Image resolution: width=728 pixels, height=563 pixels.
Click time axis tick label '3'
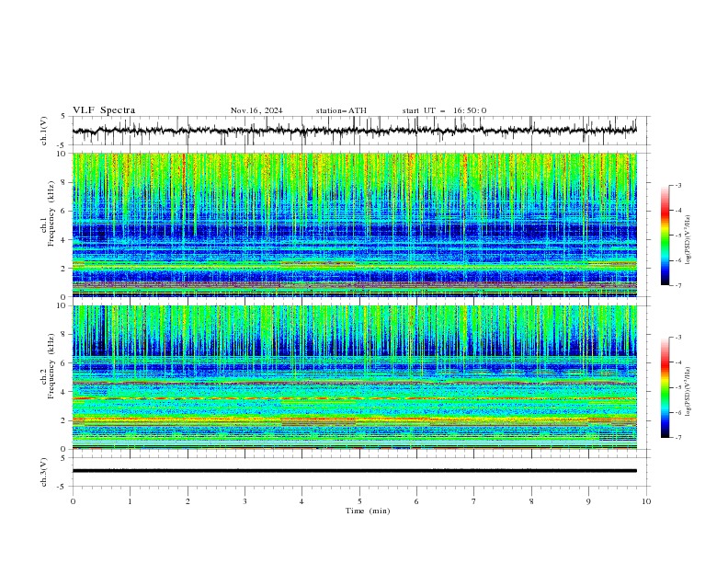pos(245,501)
